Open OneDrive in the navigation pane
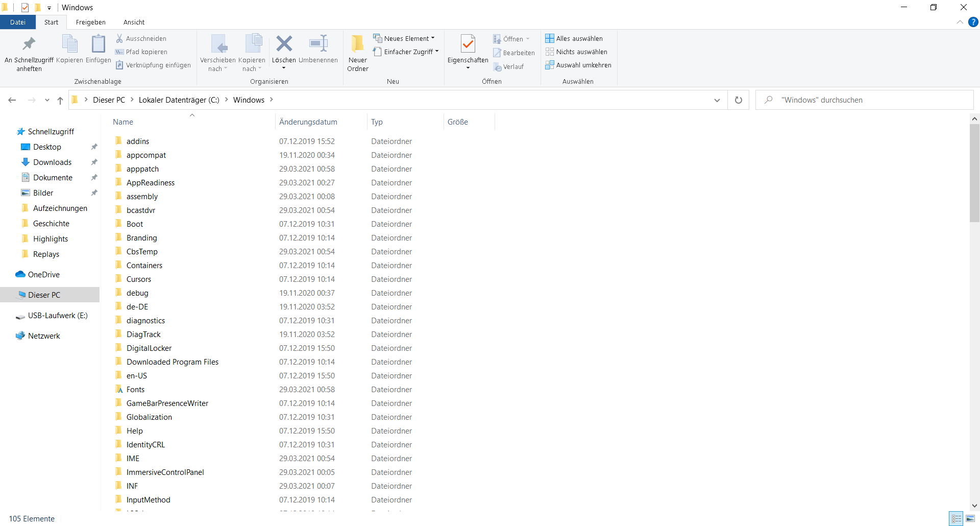Image resolution: width=980 pixels, height=526 pixels. click(x=44, y=275)
